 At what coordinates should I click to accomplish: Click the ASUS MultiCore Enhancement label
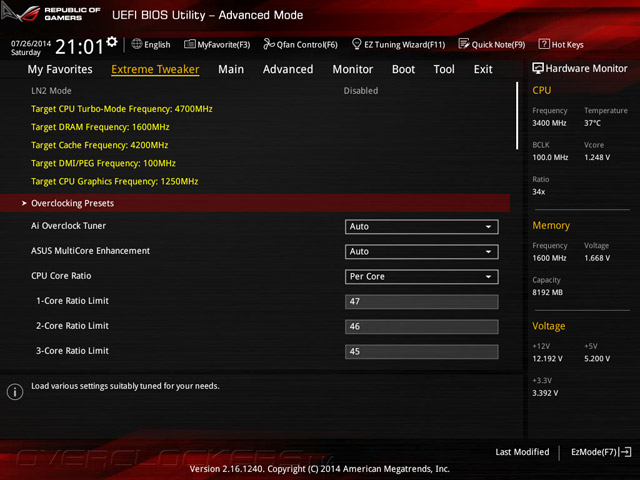pyautogui.click(x=90, y=251)
